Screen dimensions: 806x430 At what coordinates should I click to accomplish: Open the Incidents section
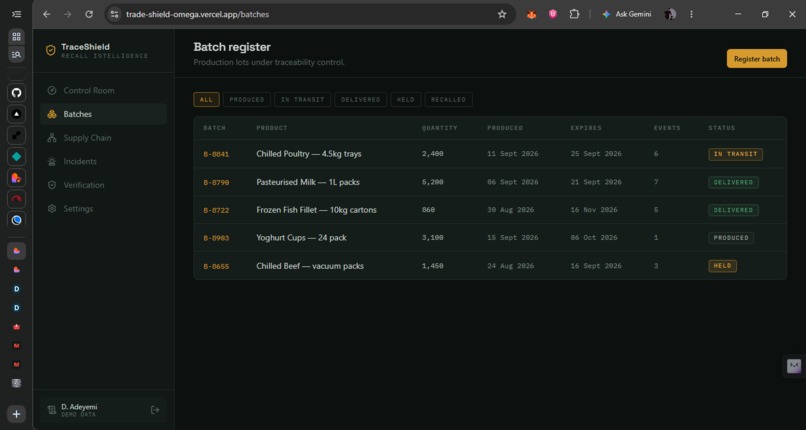tap(103, 161)
